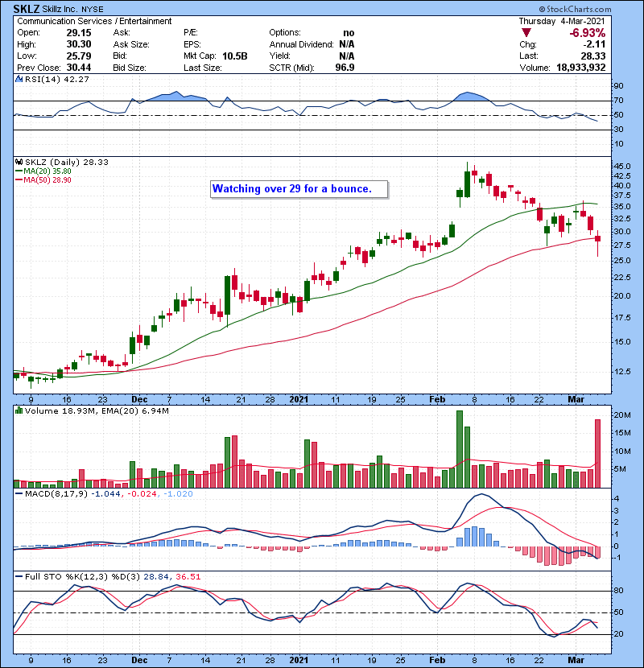
Task: Click the Options value 'no'
Action: click(349, 33)
